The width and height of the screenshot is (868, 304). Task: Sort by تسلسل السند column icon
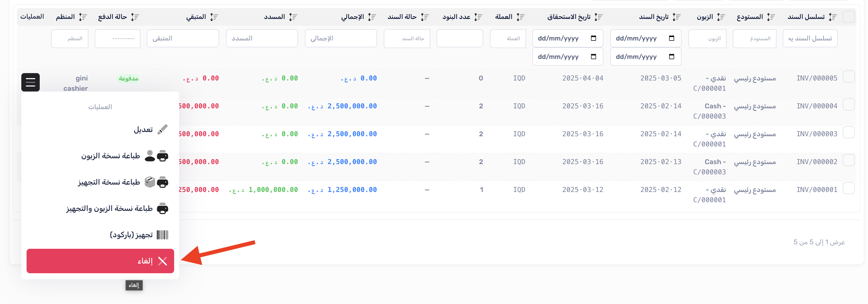(832, 17)
